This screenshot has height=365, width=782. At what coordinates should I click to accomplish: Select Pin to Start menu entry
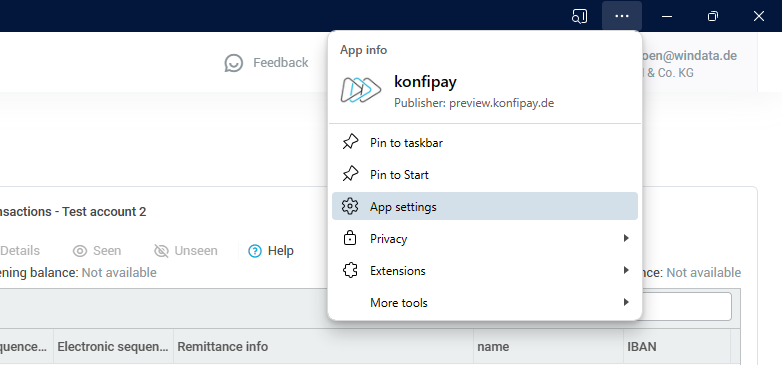point(485,175)
